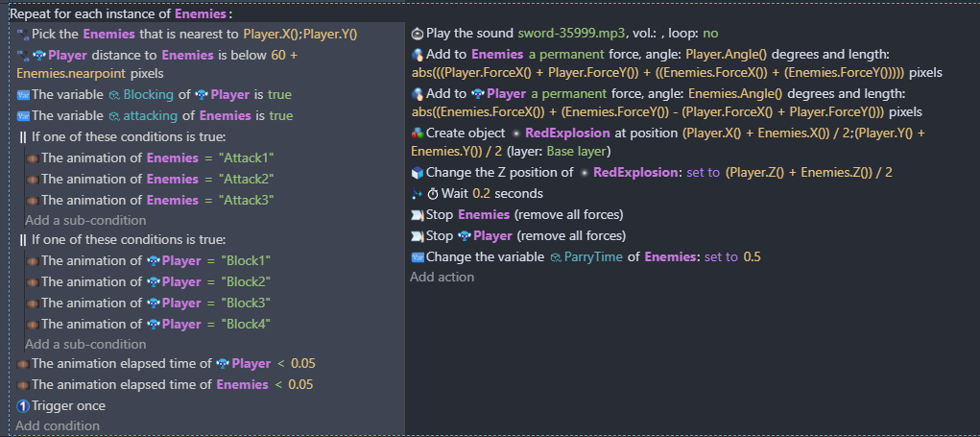
Task: Click the Stop Enemies action icon
Action: point(417,215)
